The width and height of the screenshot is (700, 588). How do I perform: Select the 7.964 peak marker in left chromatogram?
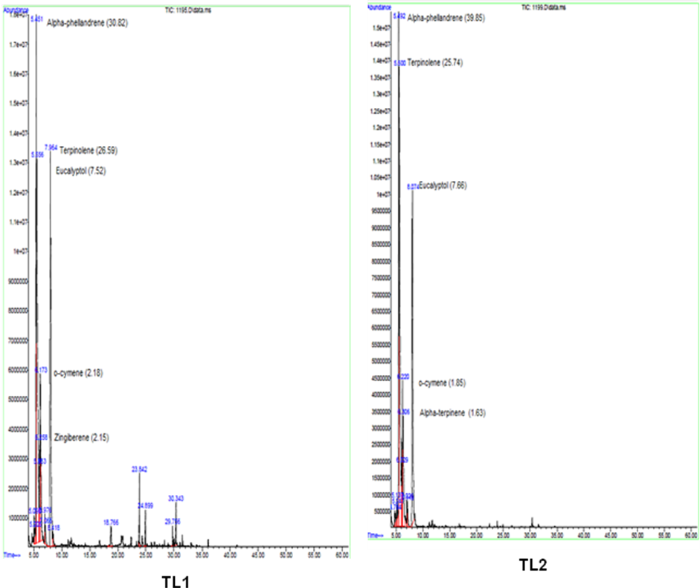(51, 147)
